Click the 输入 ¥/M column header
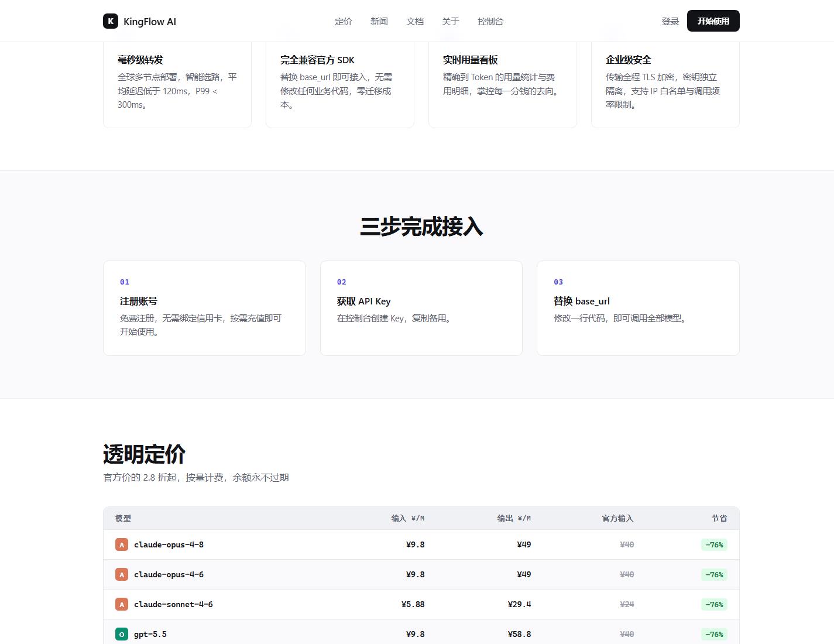This screenshot has width=834, height=644. 408,518
